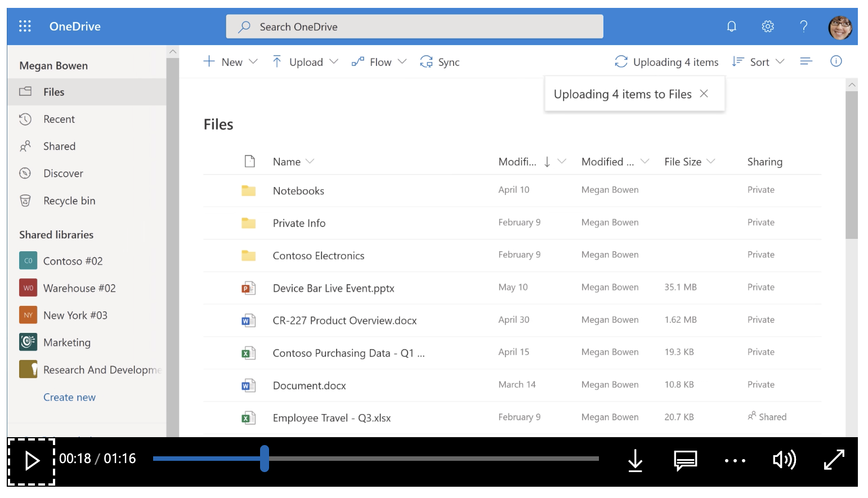The image size is (868, 498).
Task: Click the March 14 date cell
Action: 517,384
